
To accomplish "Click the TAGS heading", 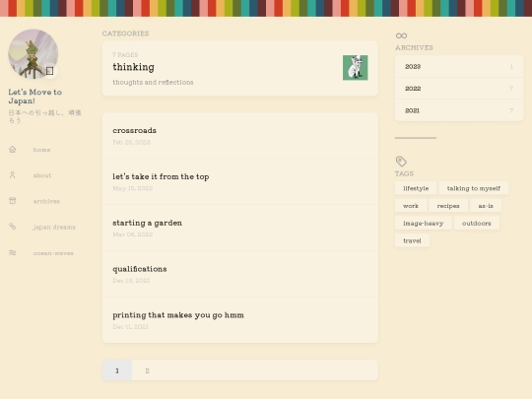I will 404,173.
